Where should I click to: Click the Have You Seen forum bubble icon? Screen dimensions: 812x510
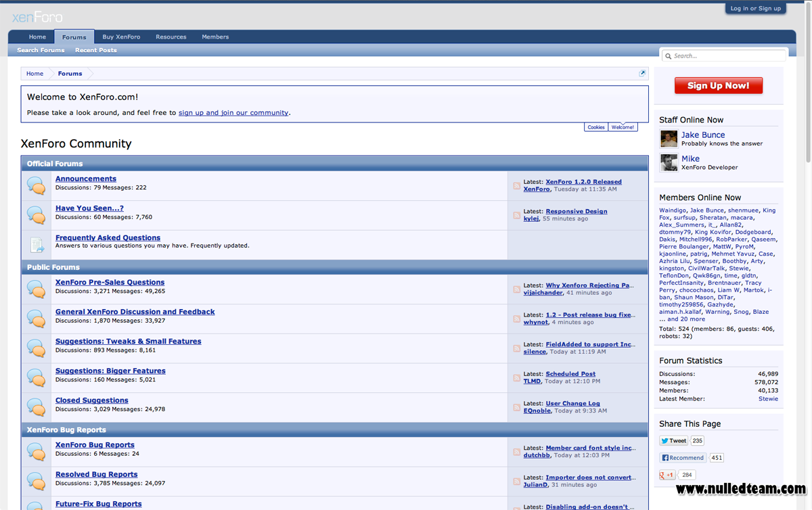click(x=36, y=215)
